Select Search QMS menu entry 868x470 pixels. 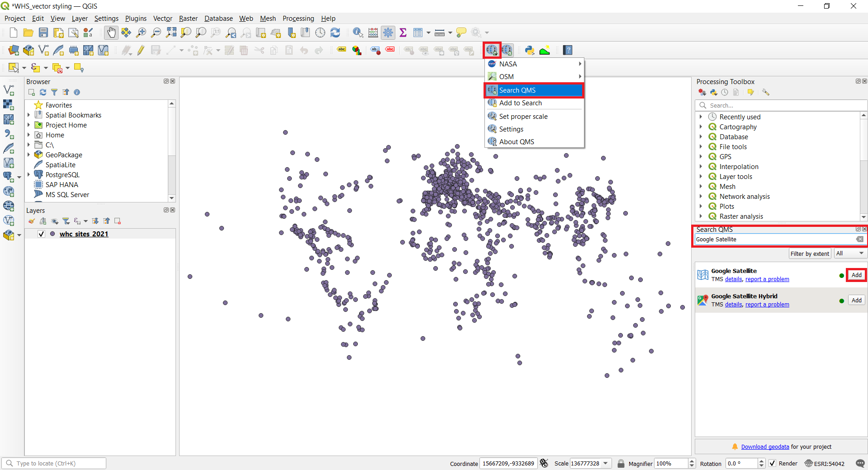point(534,90)
